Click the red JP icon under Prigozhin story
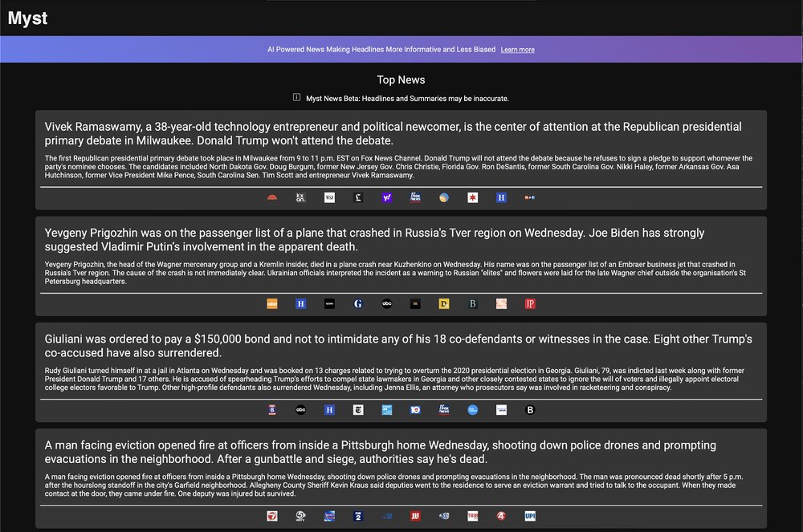The width and height of the screenshot is (803, 532). pos(530,304)
